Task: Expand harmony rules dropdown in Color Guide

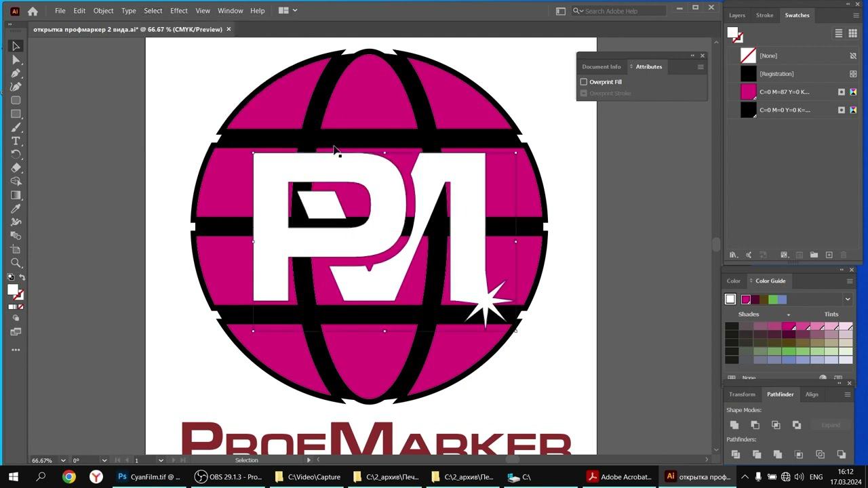Action: pyautogui.click(x=847, y=300)
